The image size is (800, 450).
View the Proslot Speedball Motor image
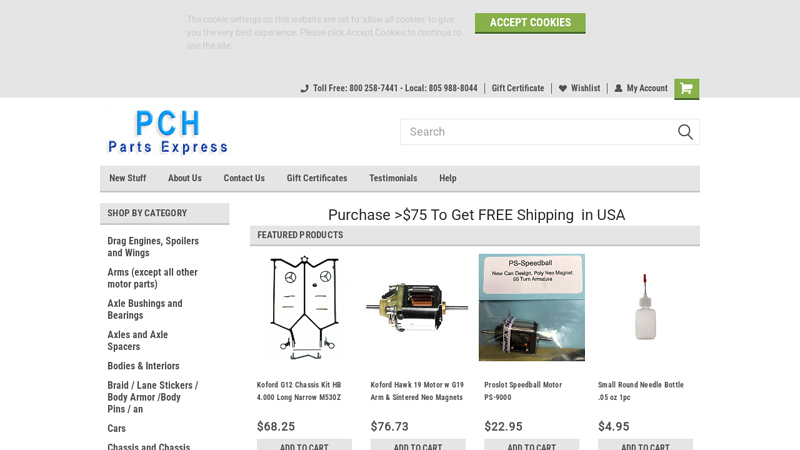click(x=532, y=308)
